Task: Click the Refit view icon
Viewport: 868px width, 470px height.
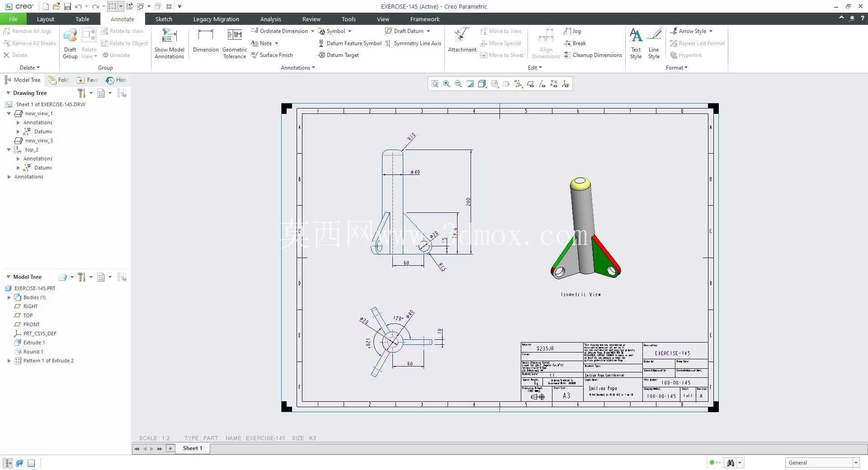Action: click(434, 84)
